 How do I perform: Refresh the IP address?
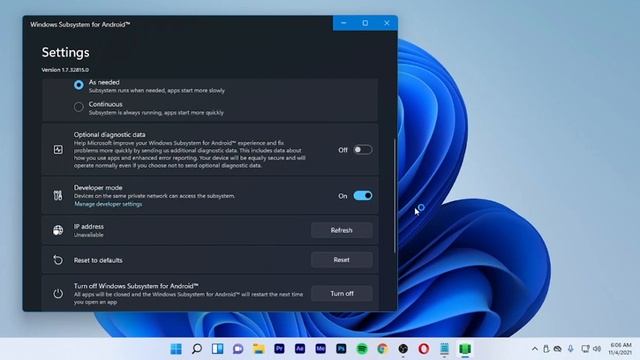tap(342, 230)
